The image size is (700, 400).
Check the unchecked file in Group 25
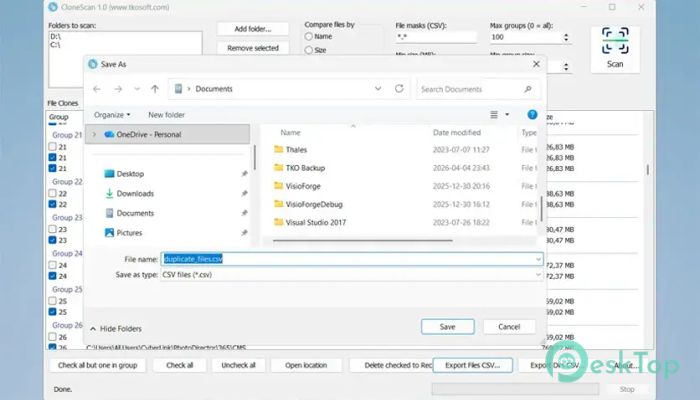(52, 301)
